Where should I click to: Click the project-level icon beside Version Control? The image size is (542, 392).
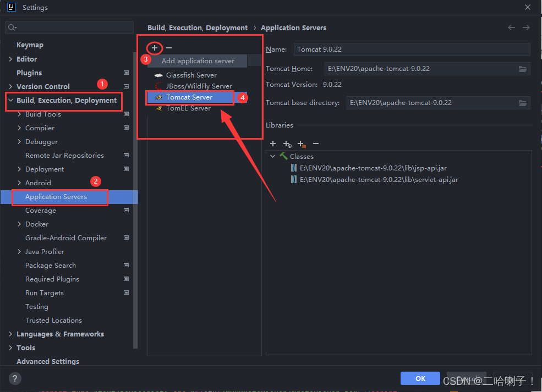[x=126, y=86]
